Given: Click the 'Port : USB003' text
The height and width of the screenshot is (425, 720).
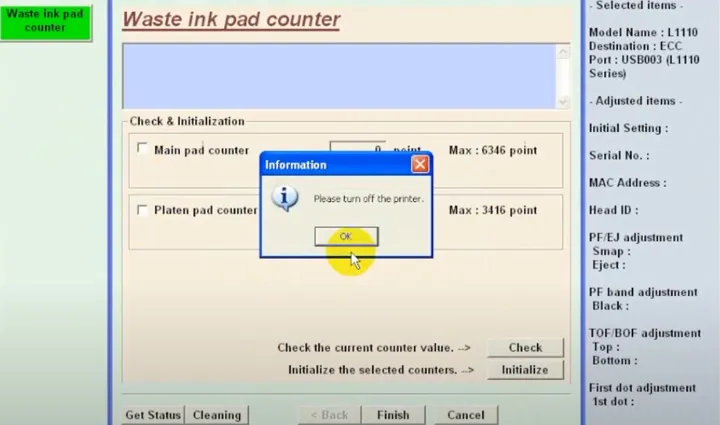Looking at the screenshot, I should click(x=625, y=60).
